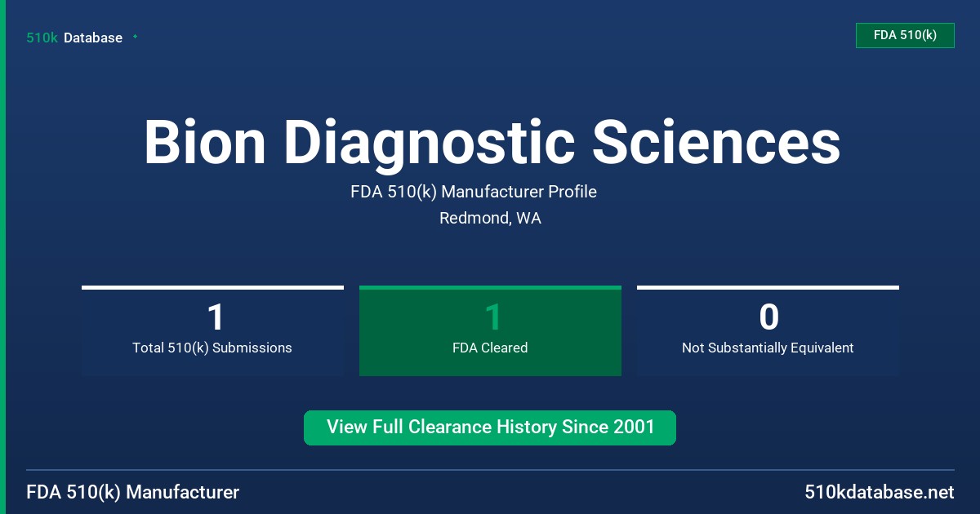Click View Full Clearance History Since 2001
The image size is (980, 514).
tap(490, 428)
